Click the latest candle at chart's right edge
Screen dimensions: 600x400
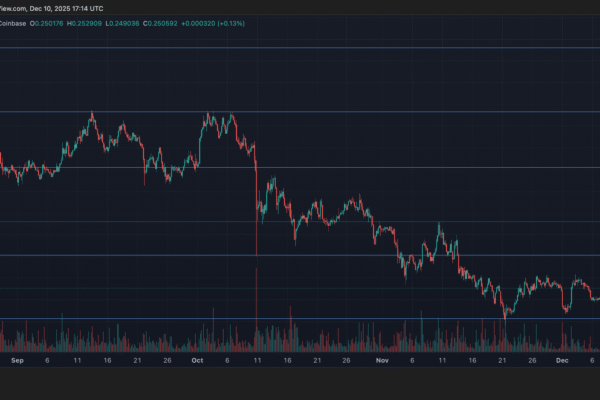coord(597,298)
